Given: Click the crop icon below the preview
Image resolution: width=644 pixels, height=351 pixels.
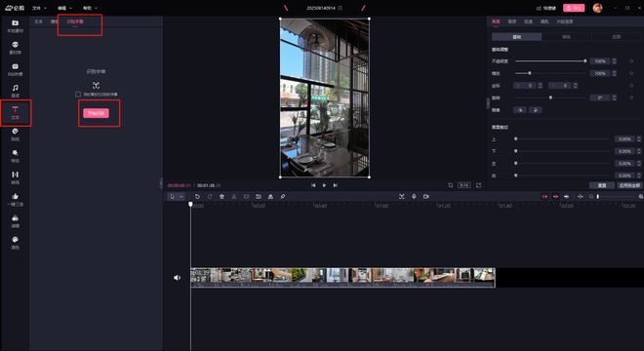Looking at the screenshot, I should (451, 185).
